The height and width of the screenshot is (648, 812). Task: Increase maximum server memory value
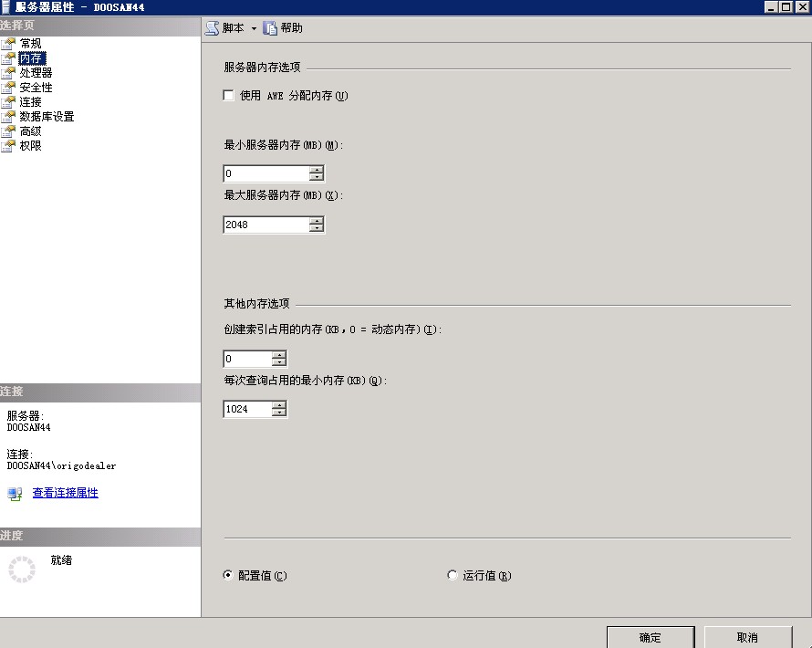(x=317, y=220)
